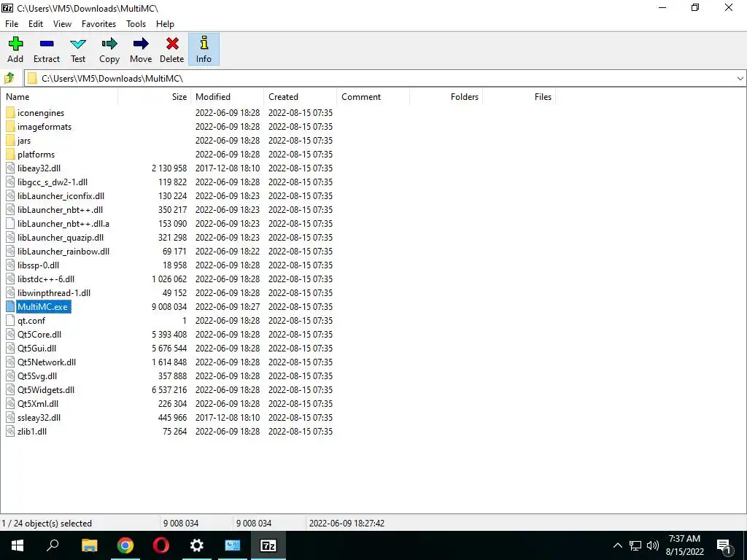Launch Chrome from taskbar
Screen dimensions: 747x560
(x=125, y=545)
